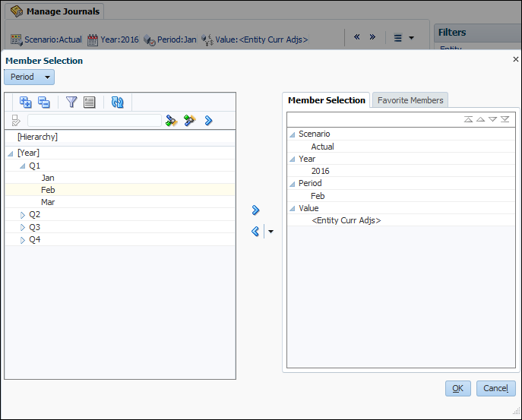Collapse Period in selection list

292,184
